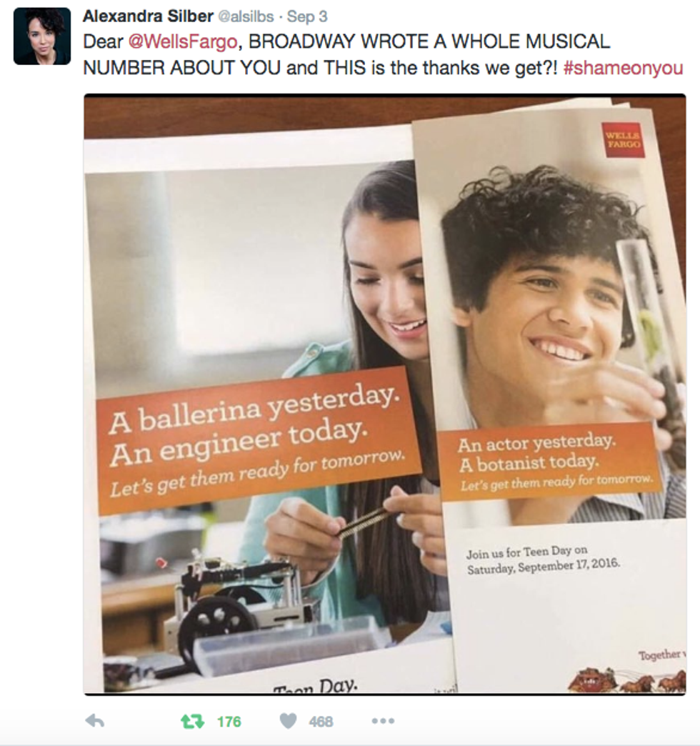This screenshot has height=746, width=700.
Task: View the 468 likes count
Action: click(321, 722)
